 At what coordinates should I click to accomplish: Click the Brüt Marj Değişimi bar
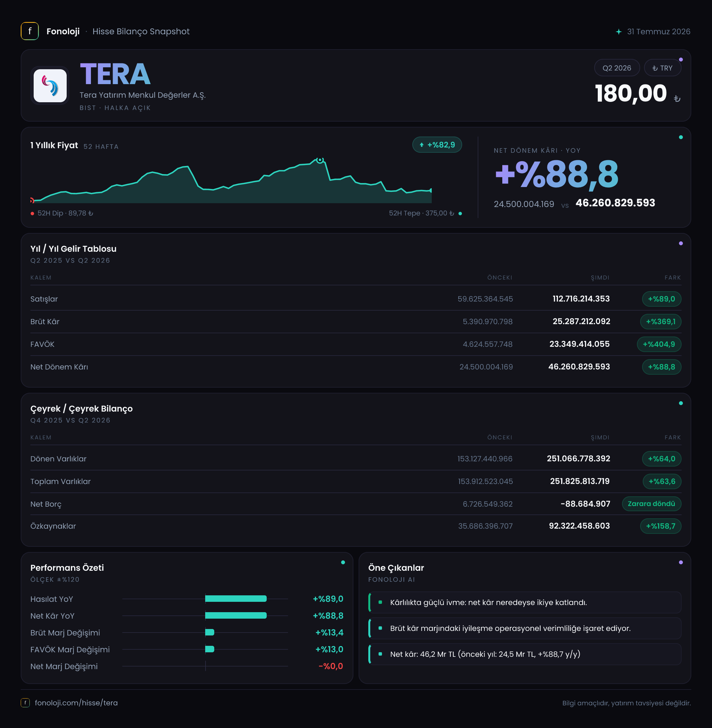210,632
